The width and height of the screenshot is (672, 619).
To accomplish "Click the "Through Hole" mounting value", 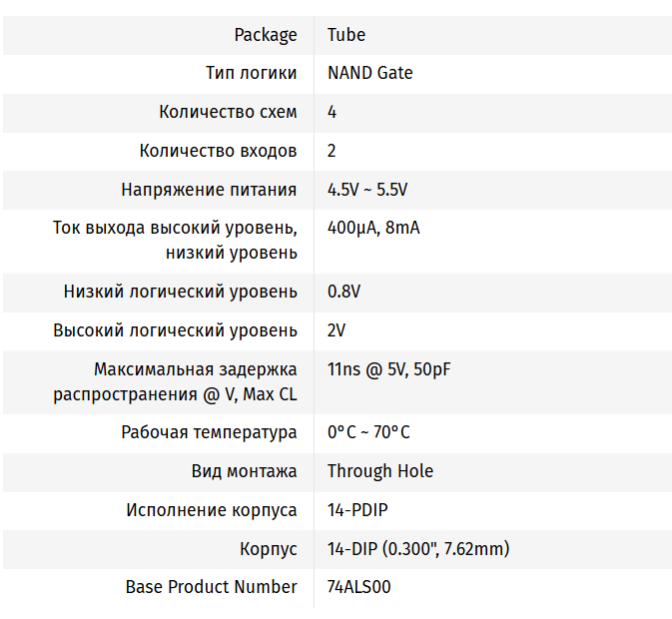I will click(x=380, y=471).
